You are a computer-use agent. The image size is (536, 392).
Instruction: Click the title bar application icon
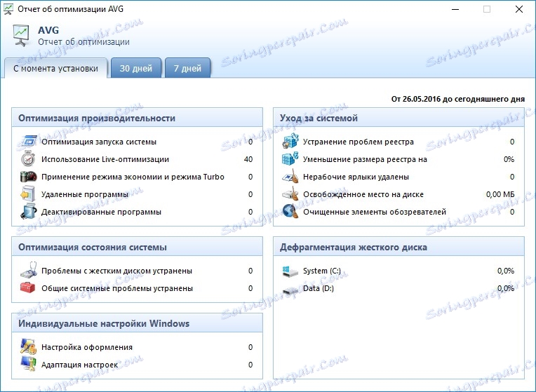click(x=8, y=9)
